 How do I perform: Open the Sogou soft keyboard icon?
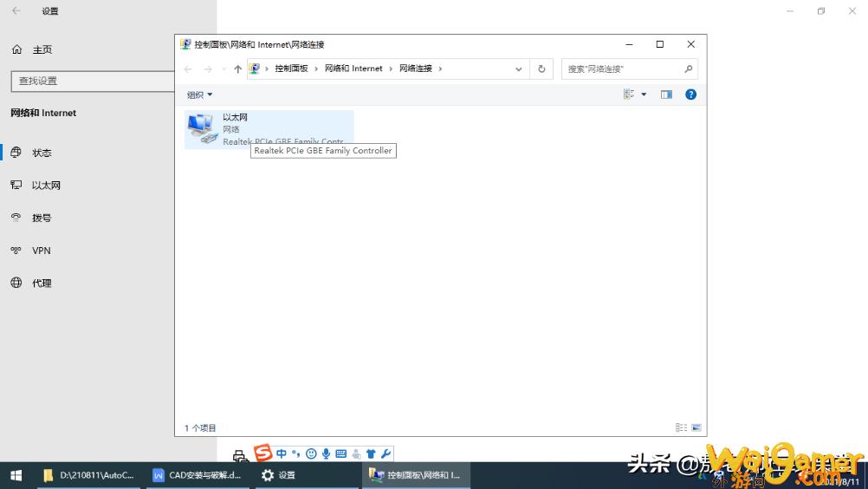[341, 453]
